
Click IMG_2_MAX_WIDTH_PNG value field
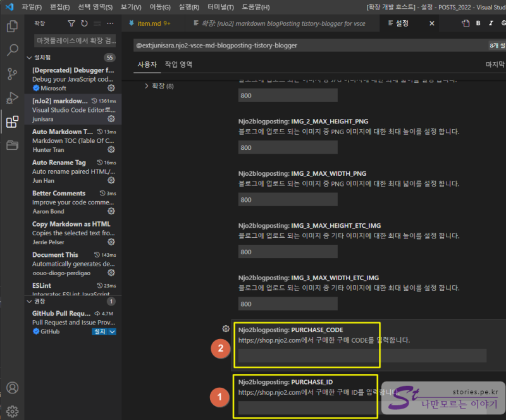[x=288, y=199]
